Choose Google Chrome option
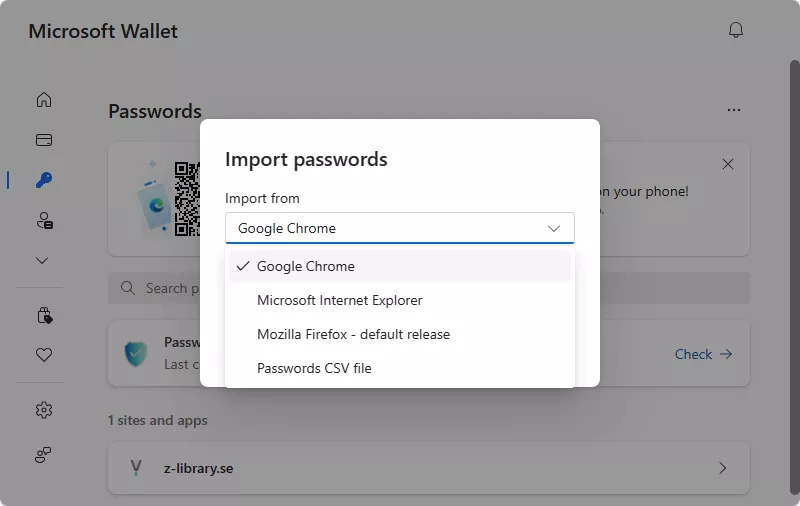Viewport: 800px width, 506px height. (x=399, y=266)
